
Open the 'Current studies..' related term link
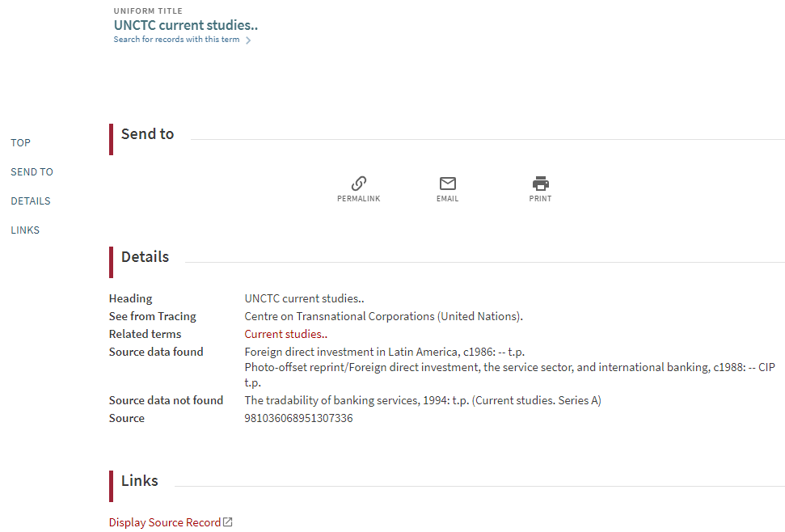285,334
